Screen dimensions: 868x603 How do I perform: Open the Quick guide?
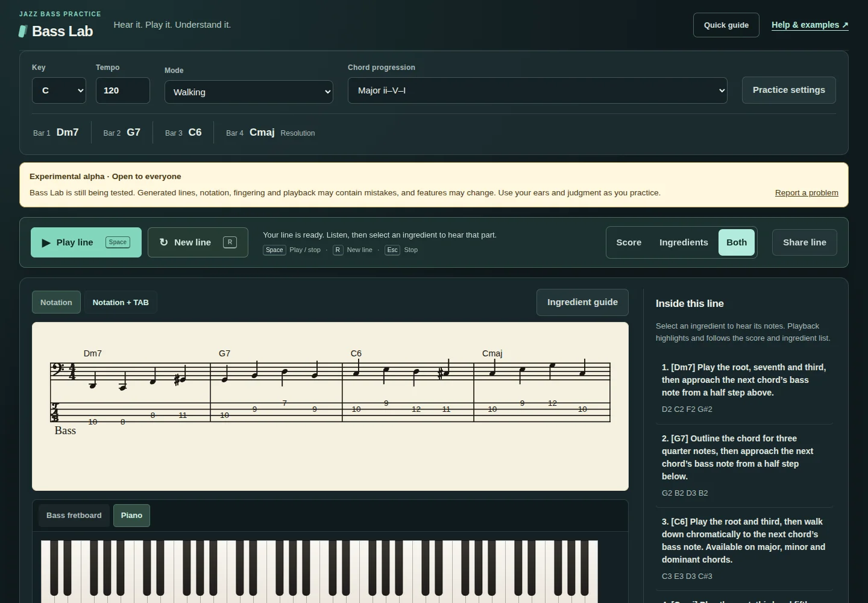pyautogui.click(x=726, y=25)
